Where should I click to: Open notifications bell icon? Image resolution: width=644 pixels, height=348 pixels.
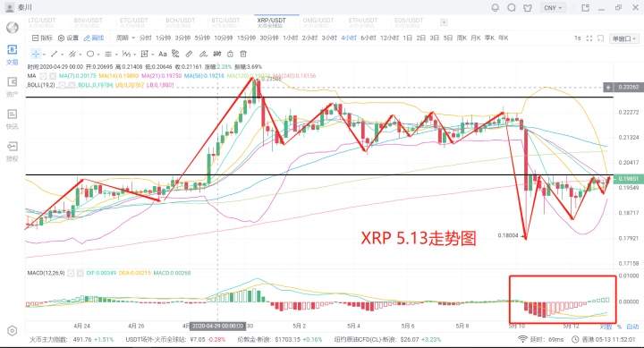496,7
